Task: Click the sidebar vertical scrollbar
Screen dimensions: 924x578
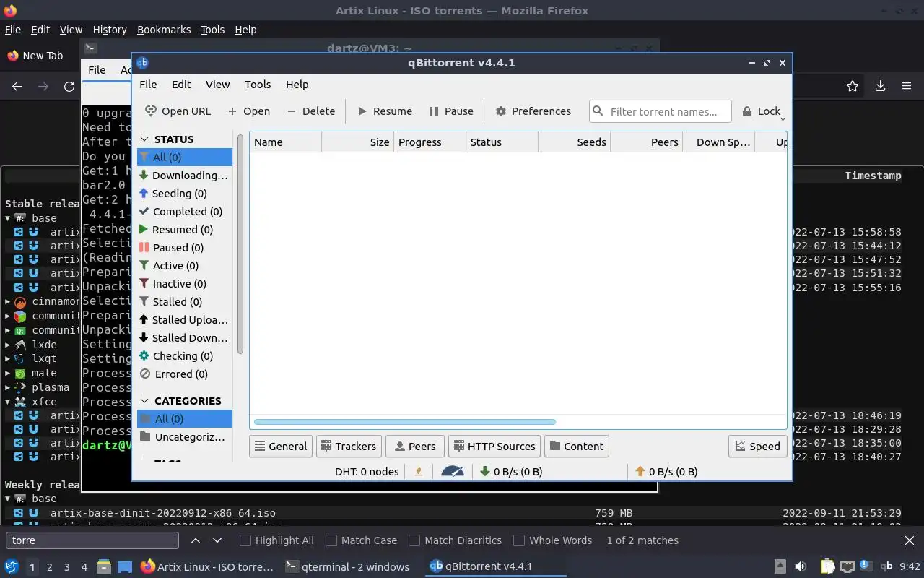Action: (x=240, y=243)
